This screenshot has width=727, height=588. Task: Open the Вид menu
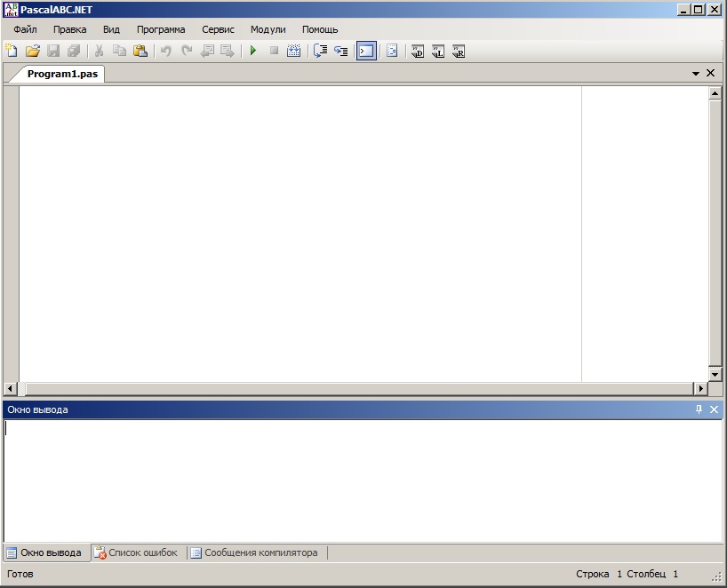pos(111,29)
